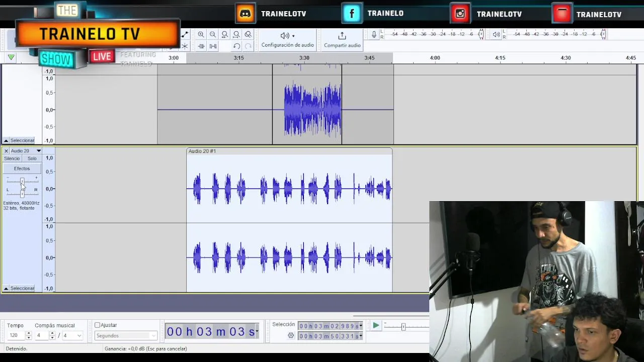The width and height of the screenshot is (644, 362).
Task: Click the Zoom Out magnifier
Action: click(x=213, y=35)
